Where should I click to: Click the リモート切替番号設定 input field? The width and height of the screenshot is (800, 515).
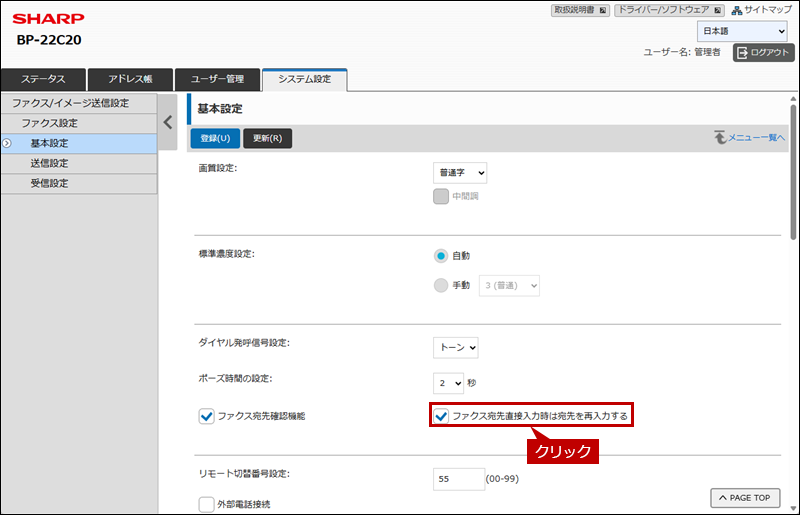click(459, 479)
